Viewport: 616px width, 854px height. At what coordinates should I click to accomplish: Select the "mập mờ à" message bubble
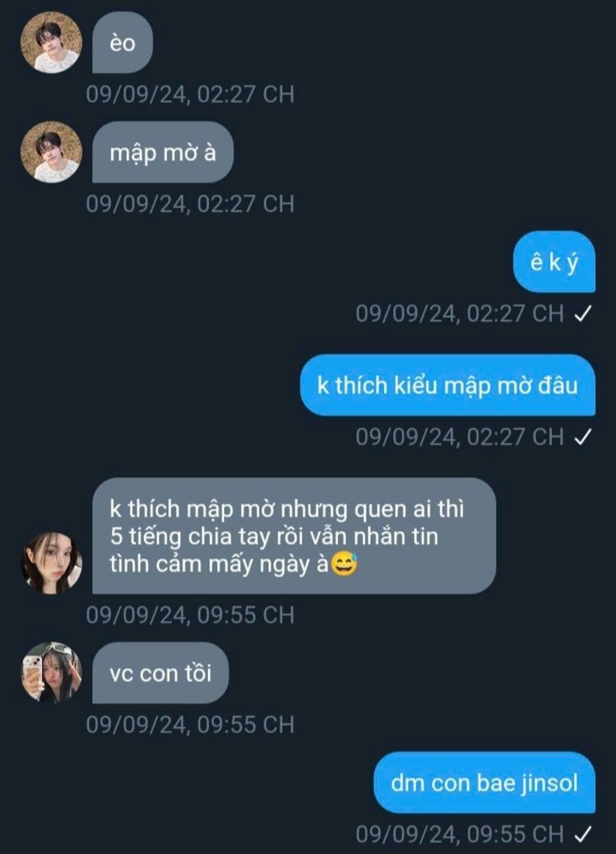(x=163, y=152)
